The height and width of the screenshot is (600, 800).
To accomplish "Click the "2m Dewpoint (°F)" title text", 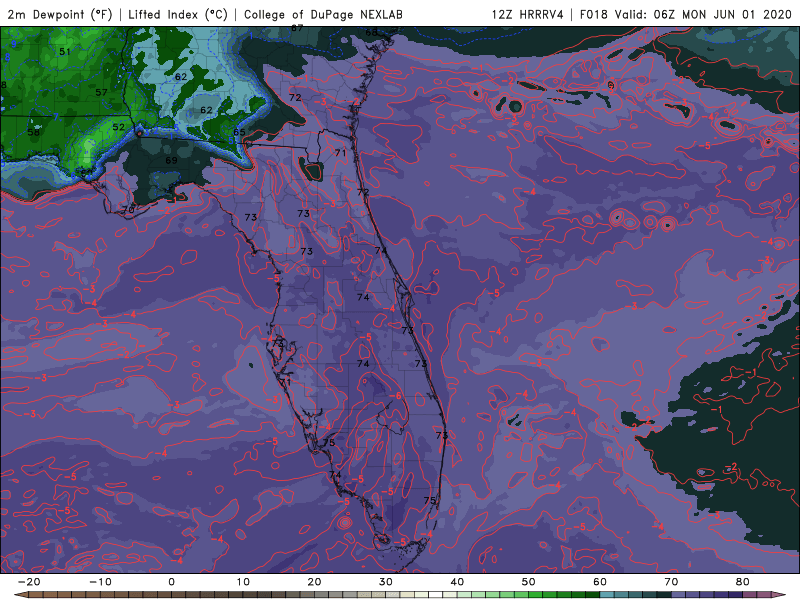I will point(60,14).
